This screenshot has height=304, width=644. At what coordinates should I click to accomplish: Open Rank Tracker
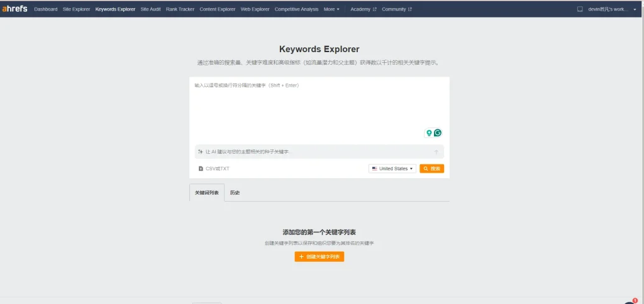click(180, 9)
